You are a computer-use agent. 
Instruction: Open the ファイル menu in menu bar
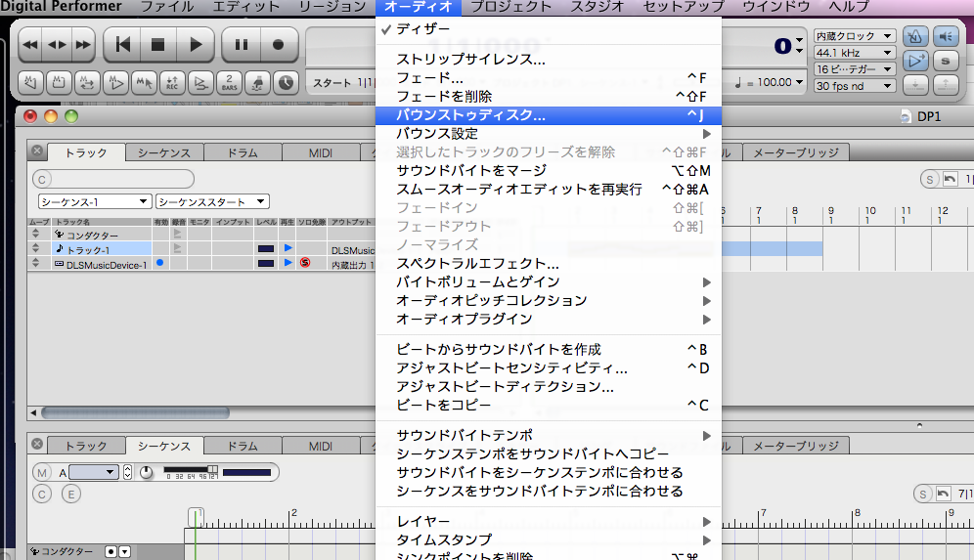pyautogui.click(x=166, y=7)
